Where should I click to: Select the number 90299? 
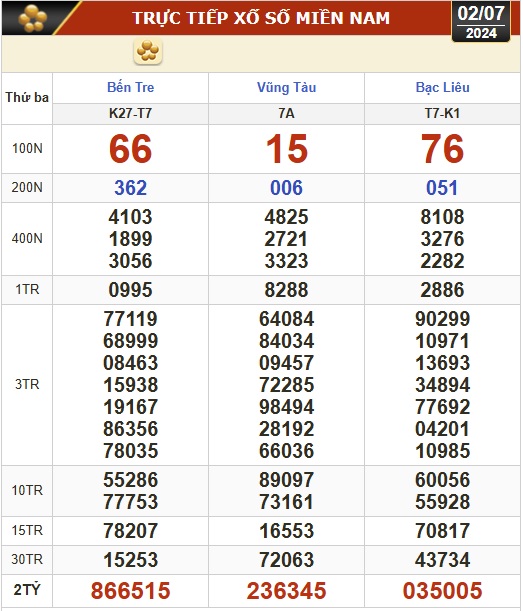point(442,319)
